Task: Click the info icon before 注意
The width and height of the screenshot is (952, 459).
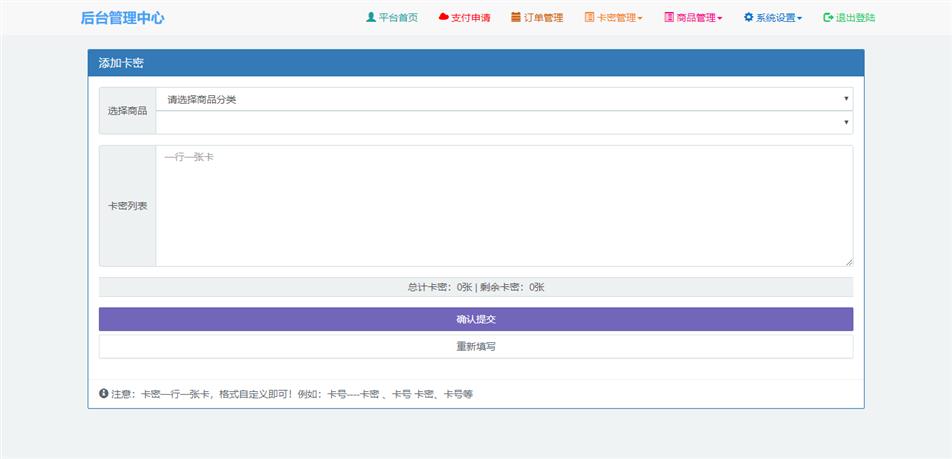Action: point(104,393)
